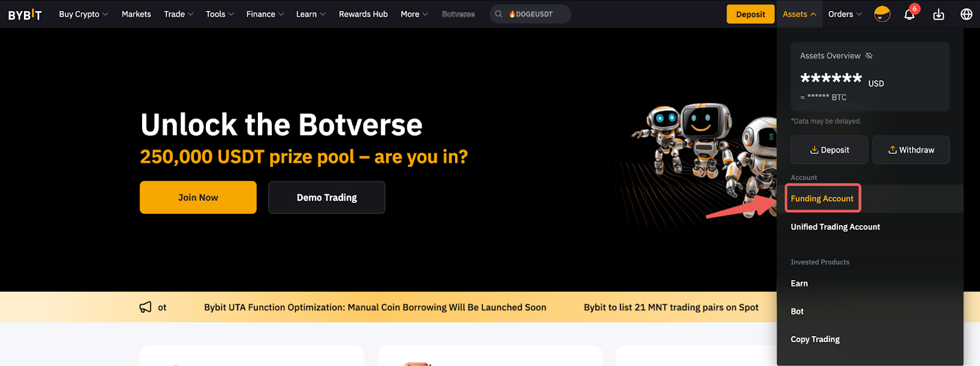Screen dimensions: 980x366
Task: Go to Rewards Hub
Action: [363, 14]
